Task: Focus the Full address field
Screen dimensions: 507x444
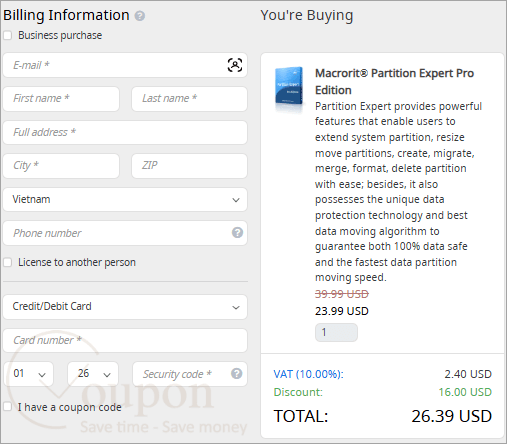Action: [x=125, y=132]
